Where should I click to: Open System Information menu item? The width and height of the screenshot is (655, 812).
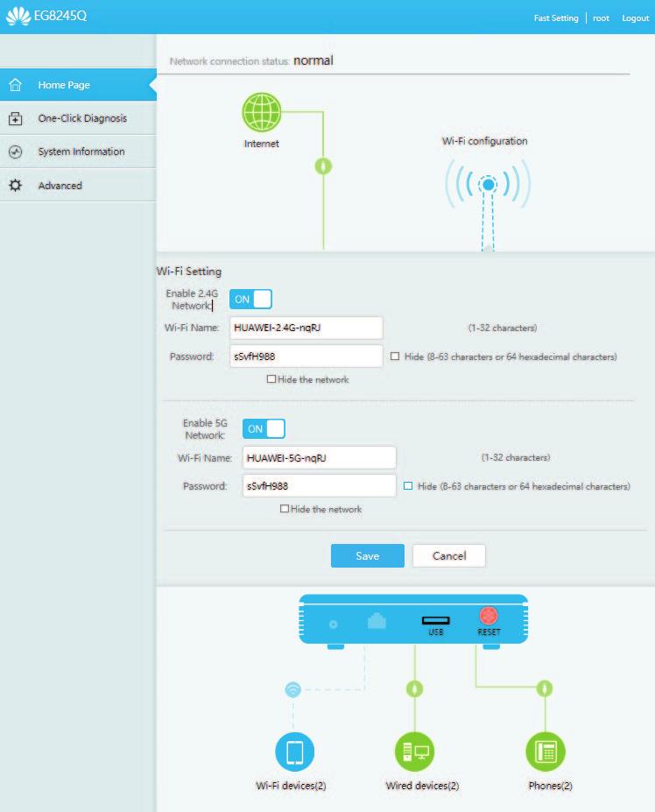point(78,152)
